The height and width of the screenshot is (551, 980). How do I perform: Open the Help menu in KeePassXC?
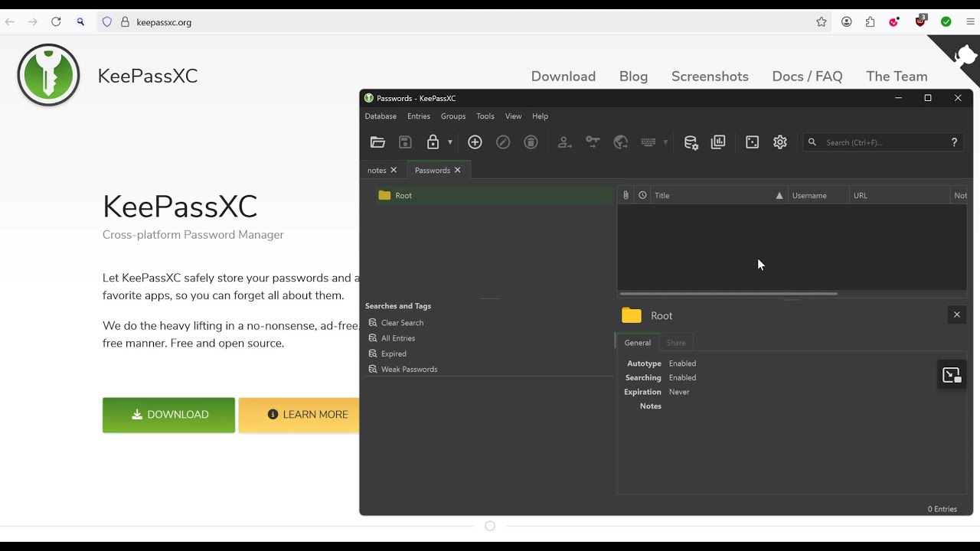(x=541, y=116)
